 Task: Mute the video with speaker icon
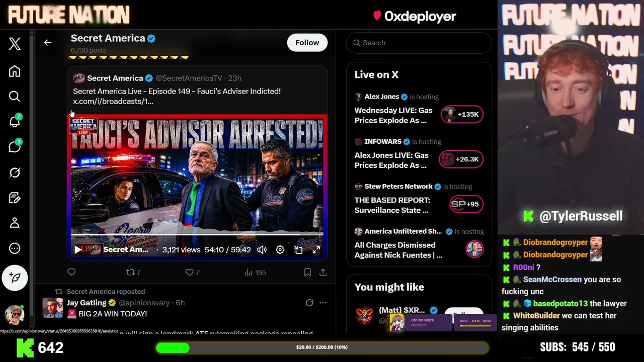click(262, 249)
